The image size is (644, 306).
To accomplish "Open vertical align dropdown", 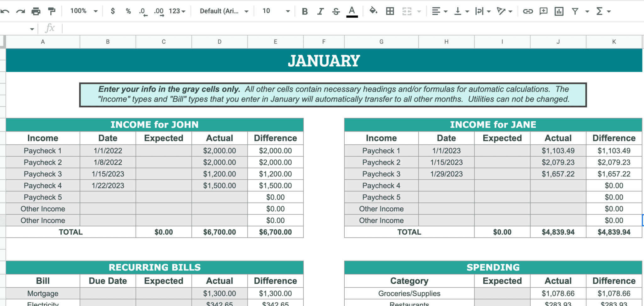I will click(x=461, y=11).
